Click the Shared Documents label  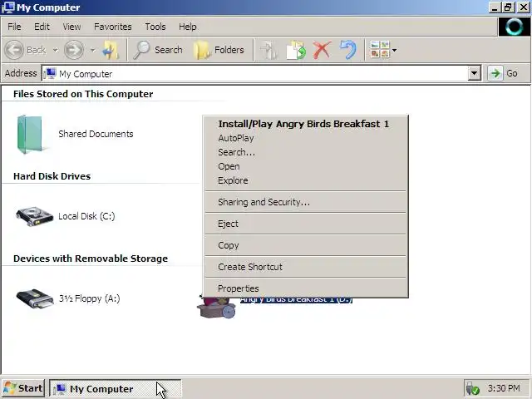(96, 134)
